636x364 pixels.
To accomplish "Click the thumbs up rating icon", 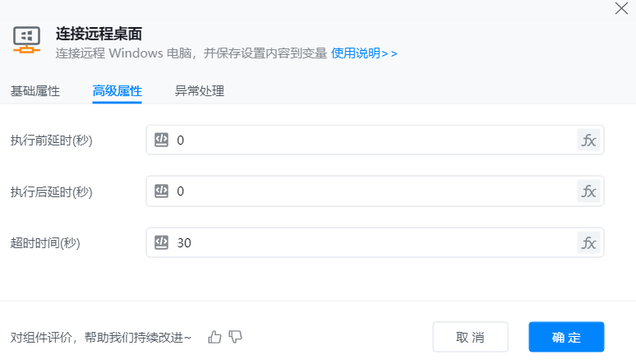I will click(x=215, y=337).
